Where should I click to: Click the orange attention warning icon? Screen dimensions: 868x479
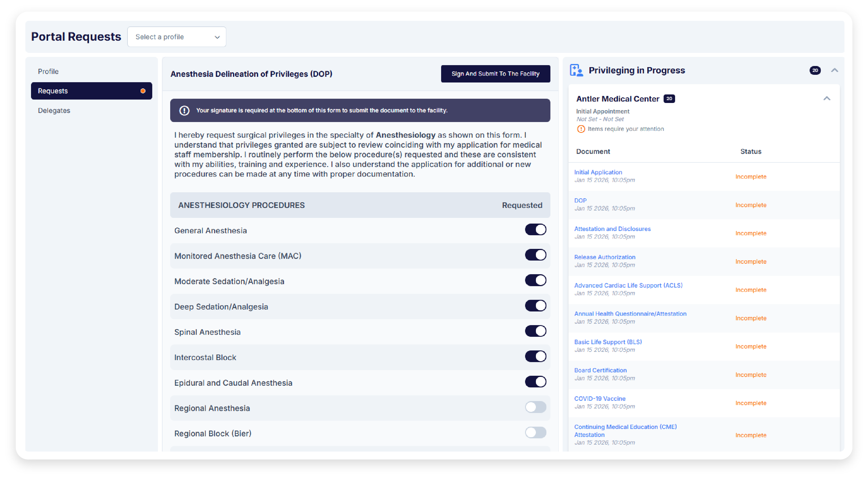[x=581, y=129]
